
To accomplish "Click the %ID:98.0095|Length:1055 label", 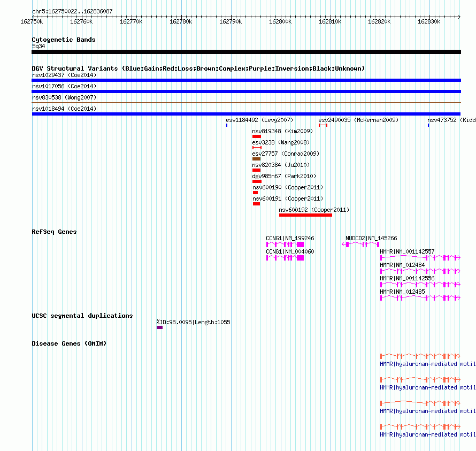I will click(x=194, y=322).
